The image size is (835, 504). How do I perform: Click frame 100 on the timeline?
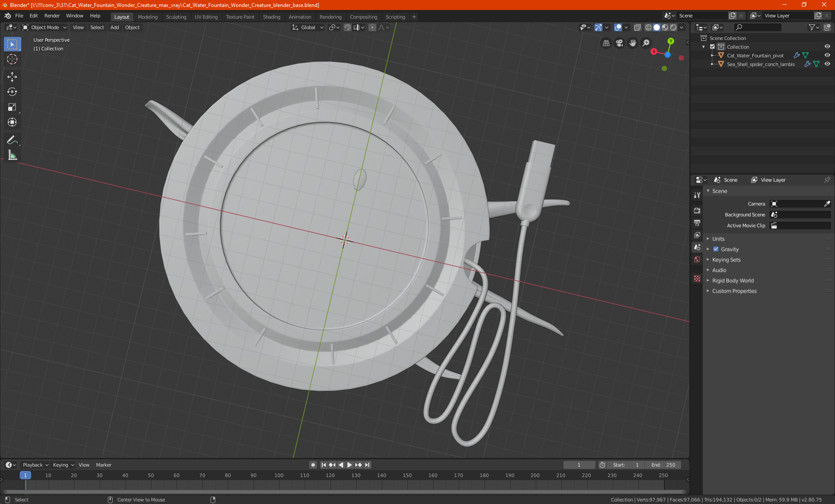279,475
